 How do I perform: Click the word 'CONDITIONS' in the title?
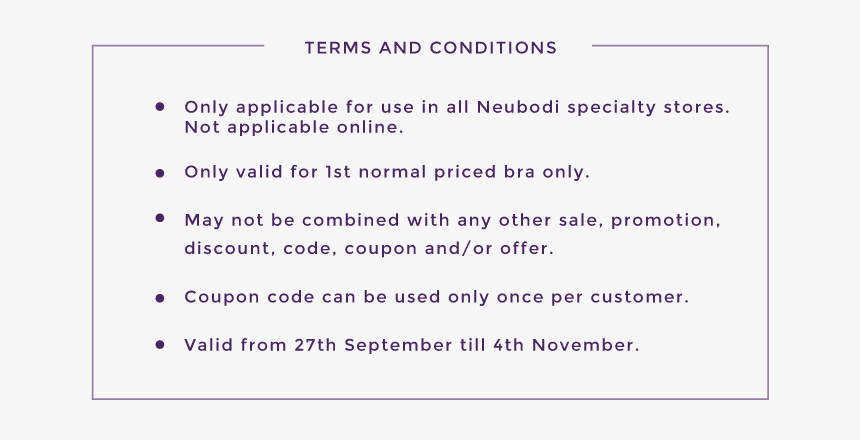click(x=494, y=48)
